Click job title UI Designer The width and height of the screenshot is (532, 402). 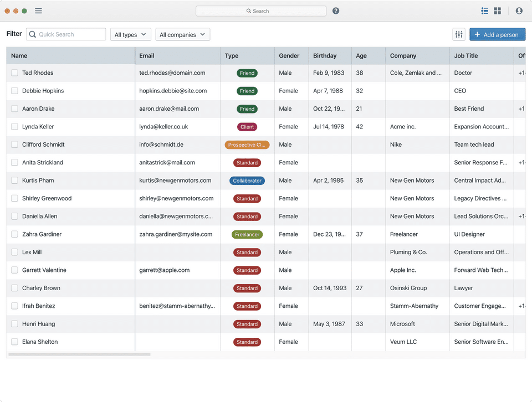pos(469,234)
